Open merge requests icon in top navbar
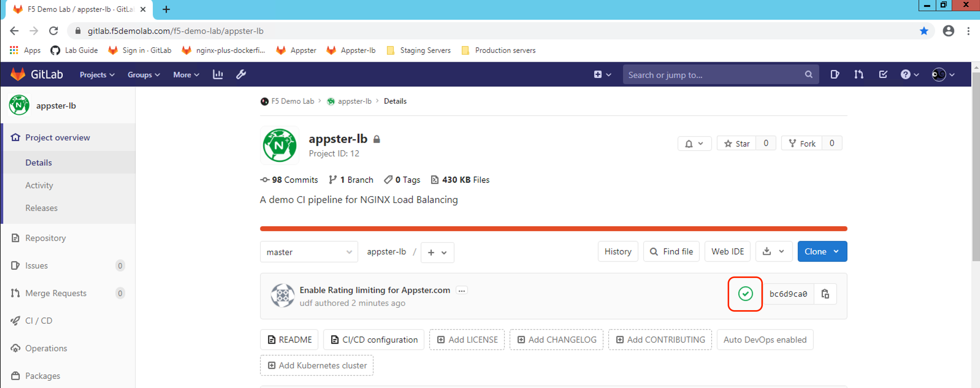Image resolution: width=980 pixels, height=388 pixels. [859, 74]
